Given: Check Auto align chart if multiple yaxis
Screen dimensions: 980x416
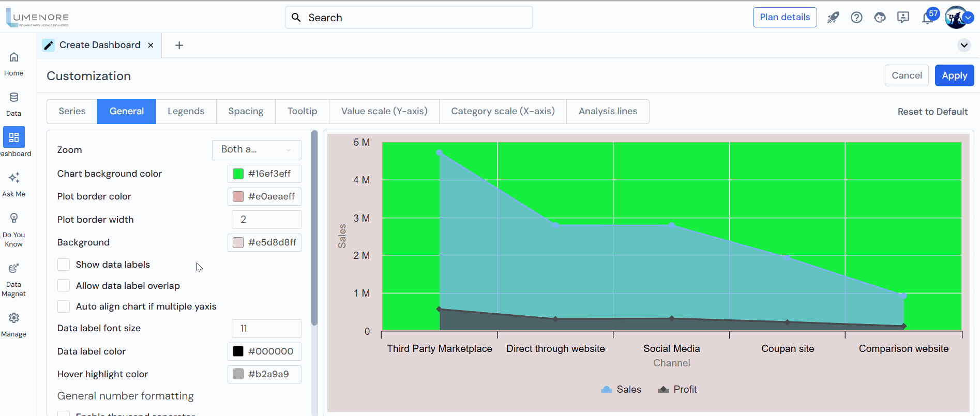Looking at the screenshot, I should click(x=64, y=306).
